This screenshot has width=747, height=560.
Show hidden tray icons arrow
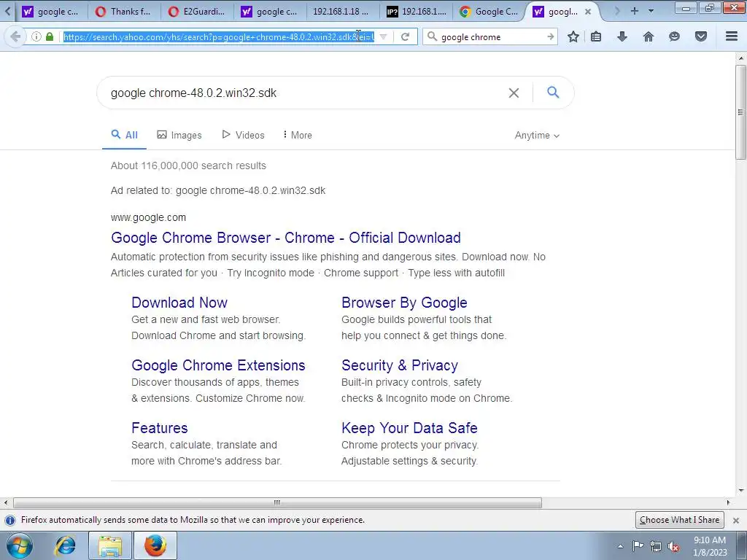(620, 546)
